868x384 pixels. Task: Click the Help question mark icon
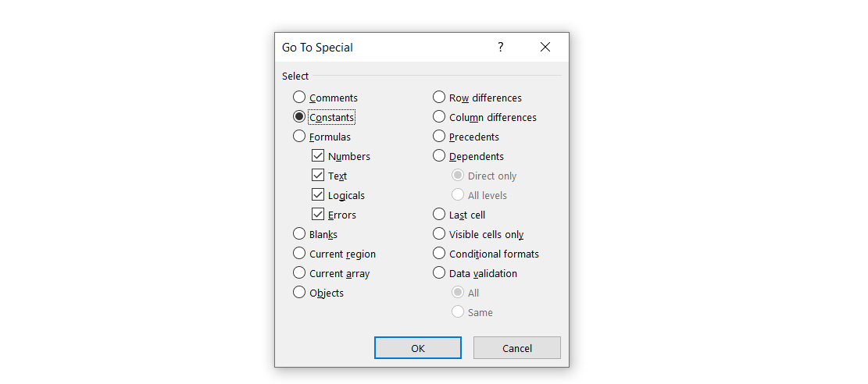pos(501,48)
